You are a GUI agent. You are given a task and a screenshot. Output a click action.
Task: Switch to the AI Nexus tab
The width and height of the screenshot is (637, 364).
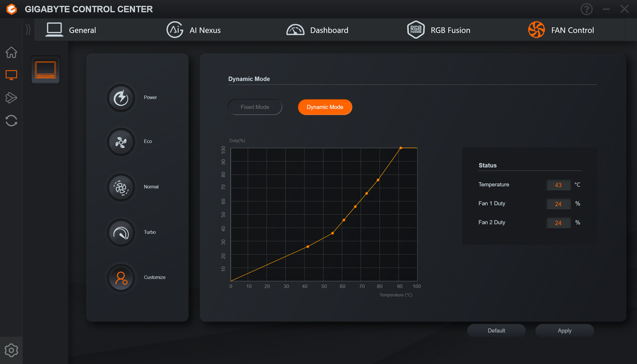194,30
